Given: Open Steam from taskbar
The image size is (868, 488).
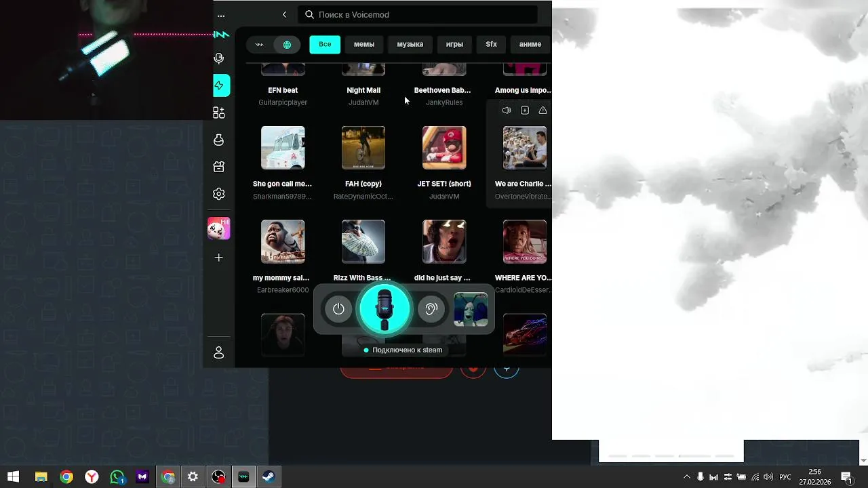Looking at the screenshot, I should coord(269,477).
